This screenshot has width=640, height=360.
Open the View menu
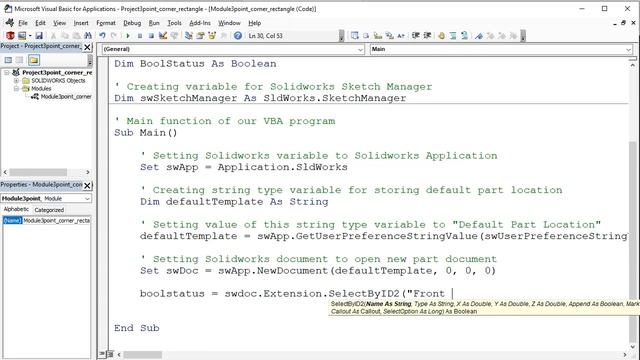59,23
